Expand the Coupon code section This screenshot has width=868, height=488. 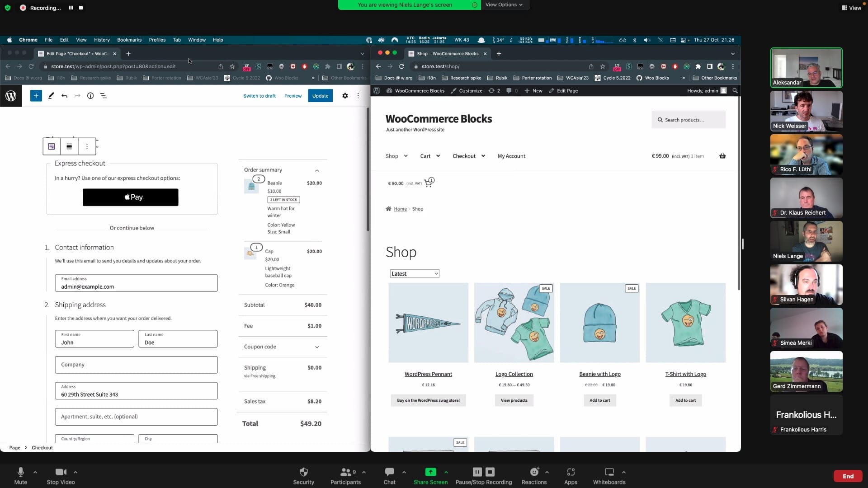pos(317,347)
